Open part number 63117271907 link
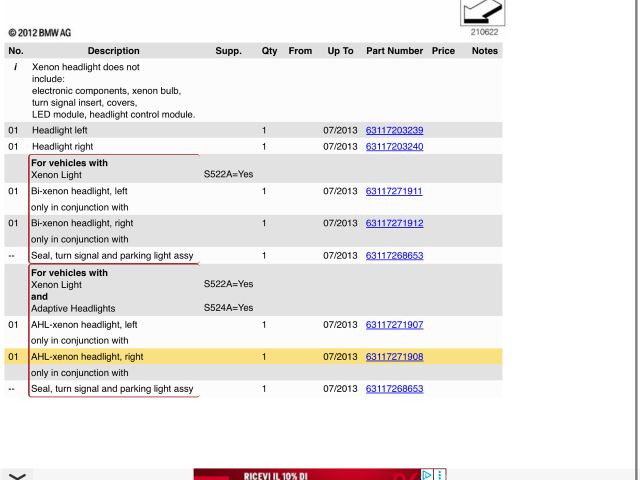 (x=394, y=325)
